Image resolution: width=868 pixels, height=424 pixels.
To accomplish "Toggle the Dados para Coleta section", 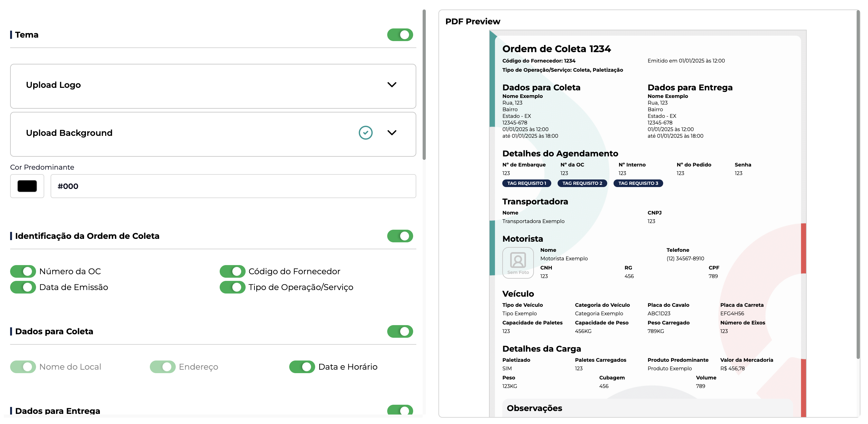I will (400, 331).
